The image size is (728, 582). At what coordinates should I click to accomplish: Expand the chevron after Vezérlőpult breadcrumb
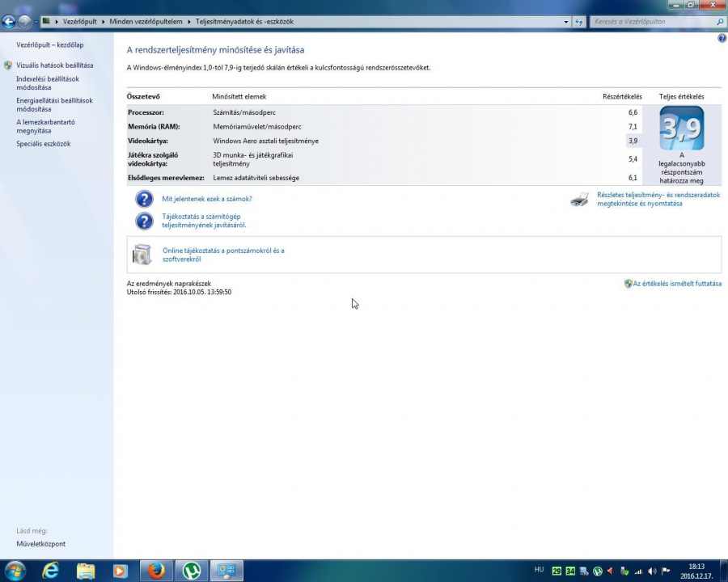click(103, 22)
